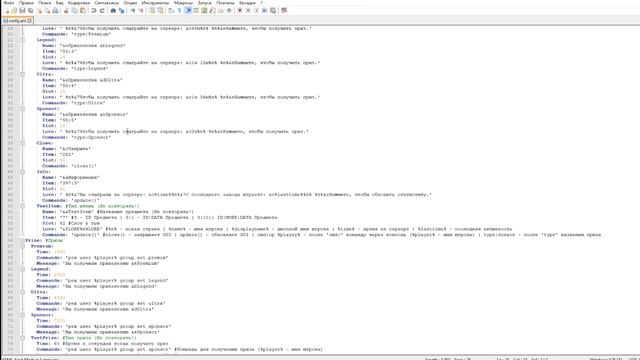
Task: Open the Плагины menu
Action: pyautogui.click(x=225, y=3)
